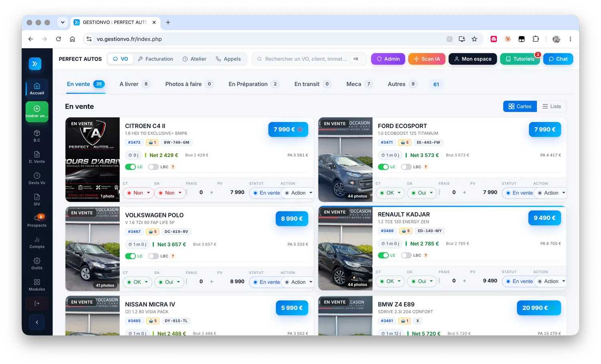Click the help icon next to Citroen LBC
Viewport: 601px width, 364px height.
click(173, 167)
